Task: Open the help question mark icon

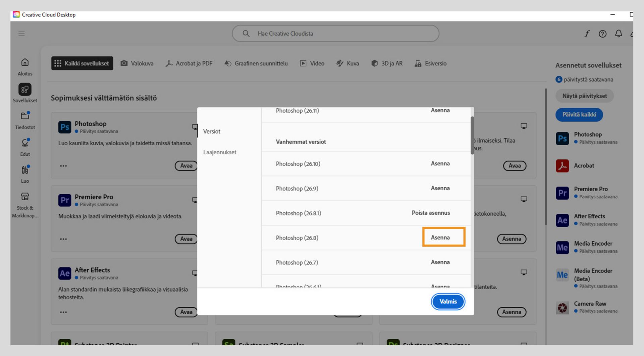Action: click(603, 34)
